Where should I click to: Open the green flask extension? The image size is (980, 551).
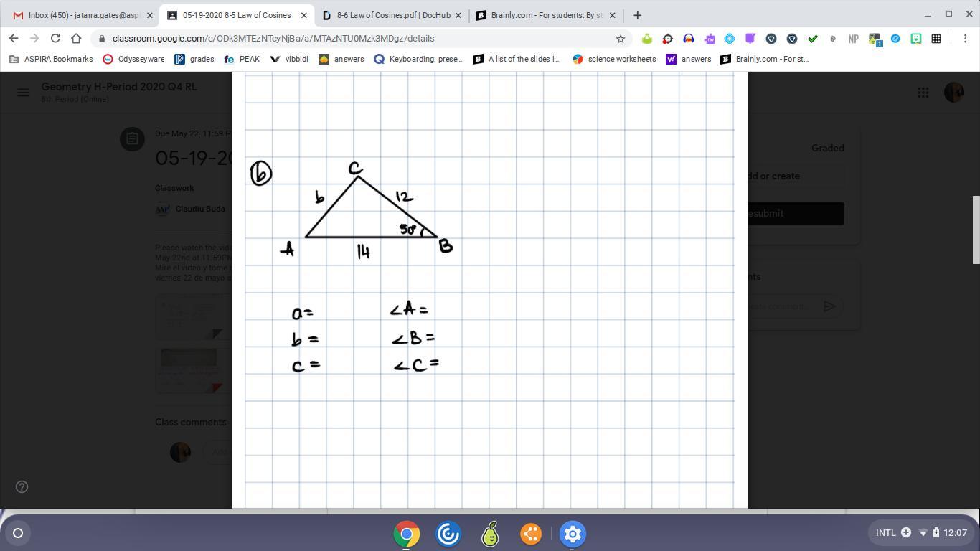click(x=647, y=39)
